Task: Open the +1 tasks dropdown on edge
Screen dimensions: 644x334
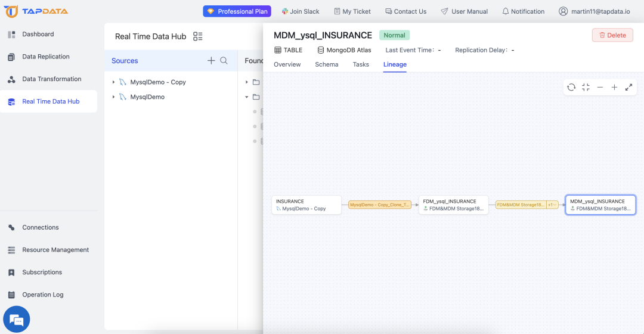Action: (552, 205)
